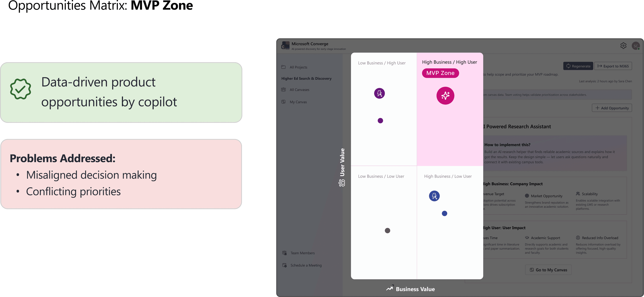Click blue lightning marker in High Business/Low User
The width and height of the screenshot is (644, 297).
[434, 196]
